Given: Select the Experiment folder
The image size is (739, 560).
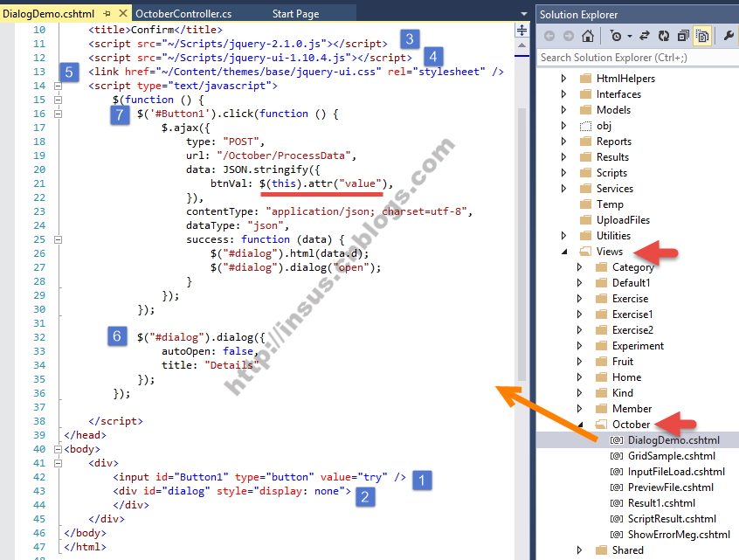Looking at the screenshot, I should pos(638,346).
